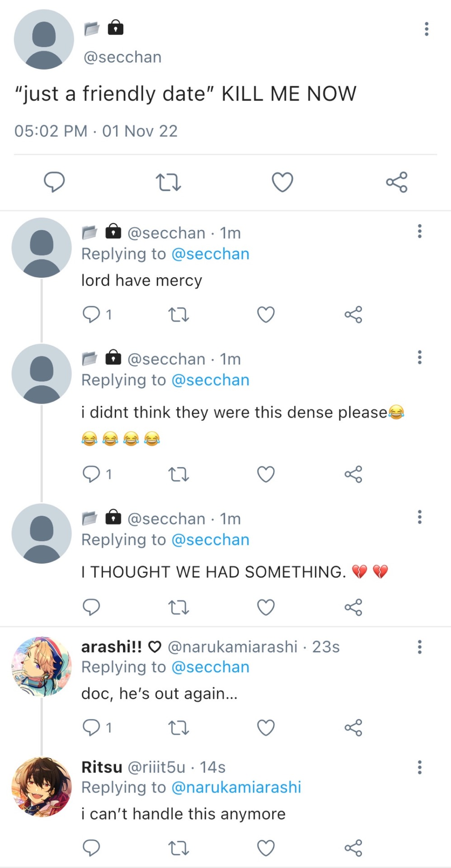Image resolution: width=451 pixels, height=868 pixels.
Task: Open more options for the main tweet
Action: [426, 29]
